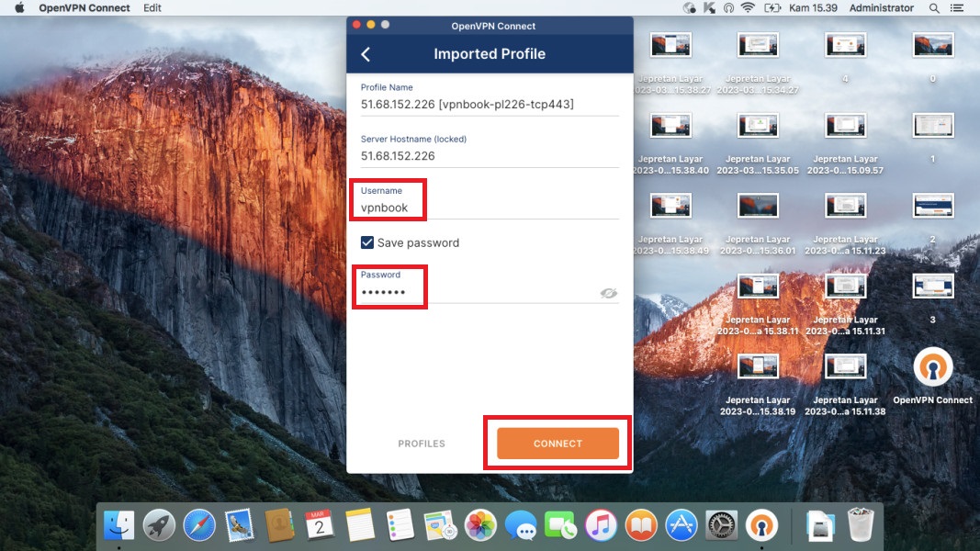This screenshot has width=980, height=551.
Task: Click the back arrow in Imported Profile header
Action: (x=366, y=54)
